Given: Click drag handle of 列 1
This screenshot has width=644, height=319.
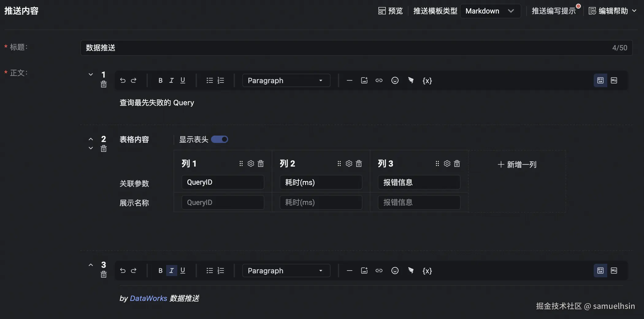Looking at the screenshot, I should [x=241, y=163].
